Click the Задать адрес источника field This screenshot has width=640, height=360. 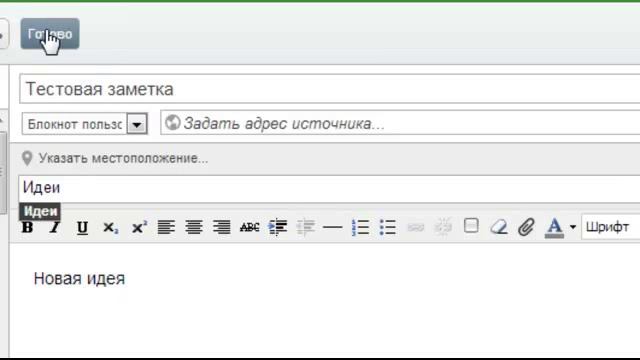tap(400, 123)
